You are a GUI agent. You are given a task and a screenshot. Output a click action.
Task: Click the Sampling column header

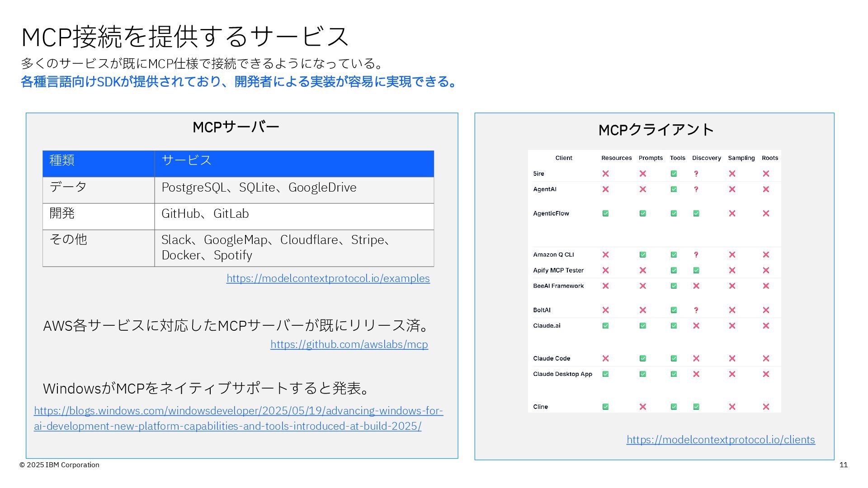click(741, 158)
